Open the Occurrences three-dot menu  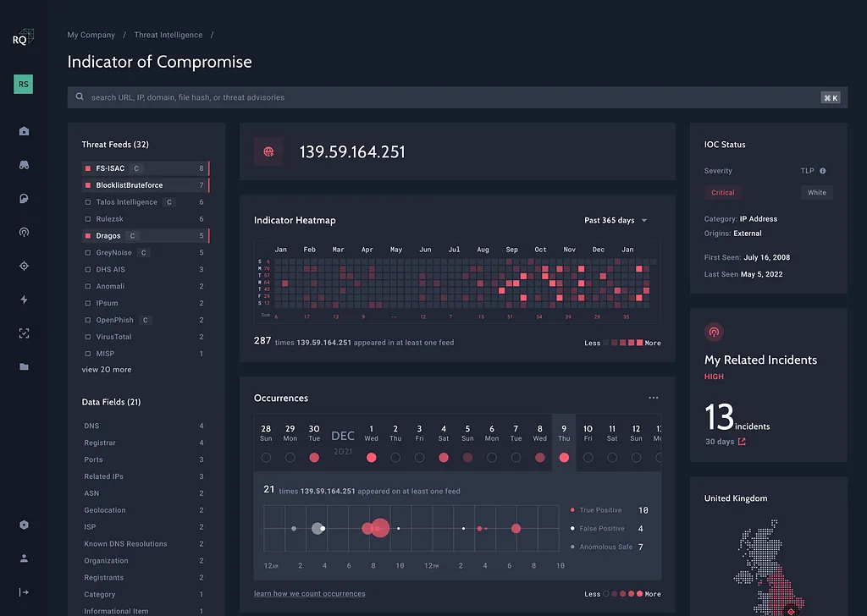654,398
